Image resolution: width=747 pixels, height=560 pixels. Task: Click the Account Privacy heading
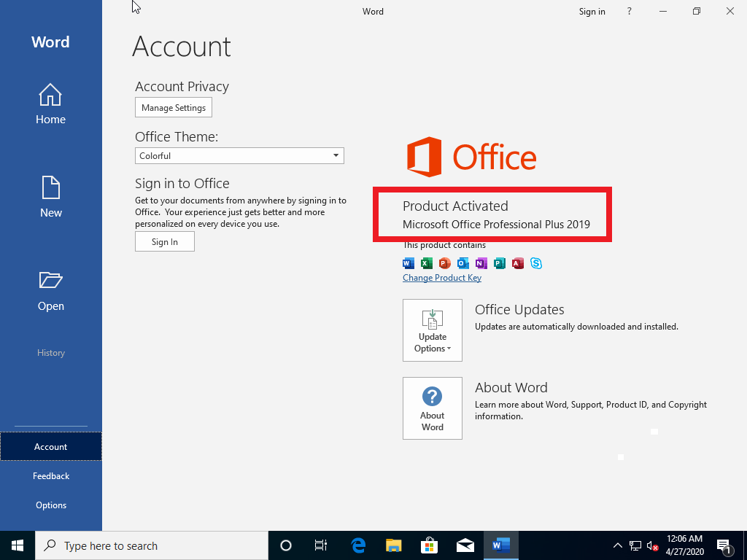click(182, 87)
